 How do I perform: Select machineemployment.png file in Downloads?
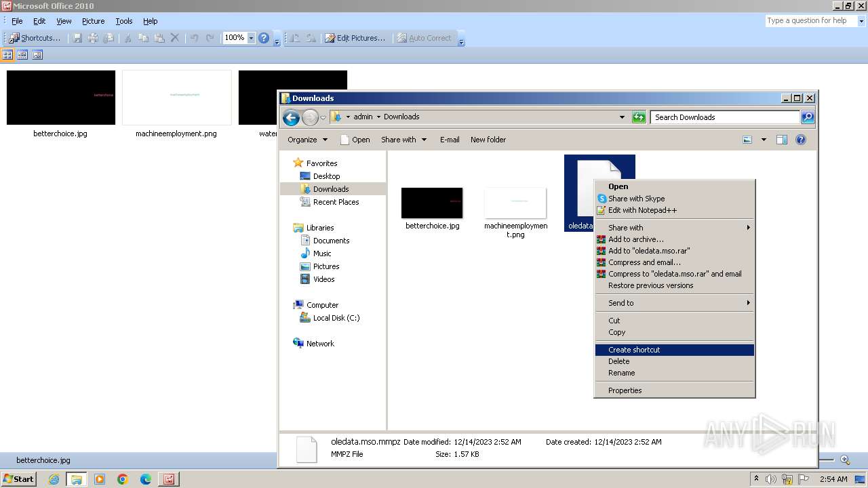515,213
